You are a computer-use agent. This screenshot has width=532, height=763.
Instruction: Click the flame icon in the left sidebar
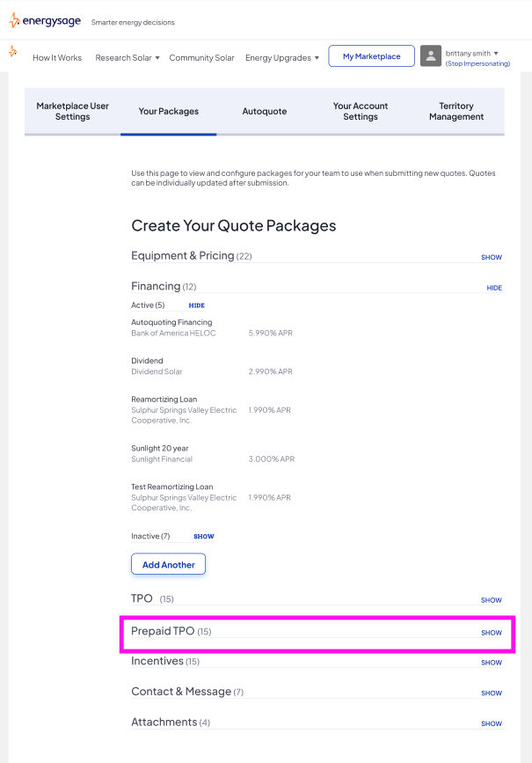click(12, 52)
